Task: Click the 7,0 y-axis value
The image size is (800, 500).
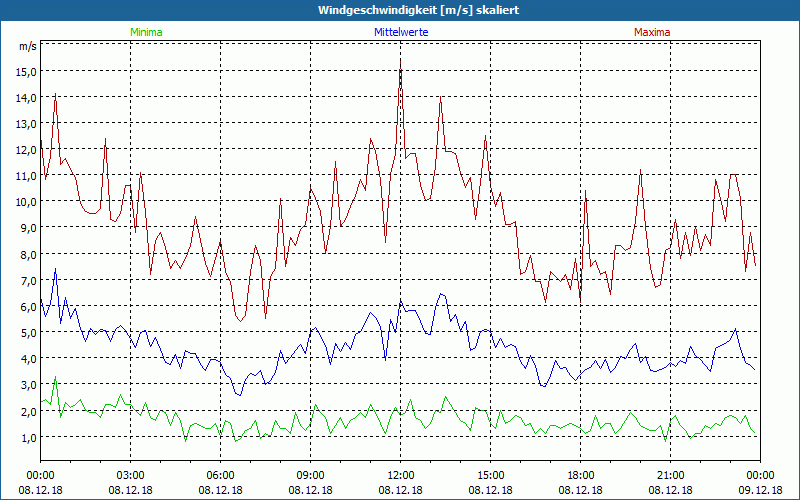Action: coord(28,281)
